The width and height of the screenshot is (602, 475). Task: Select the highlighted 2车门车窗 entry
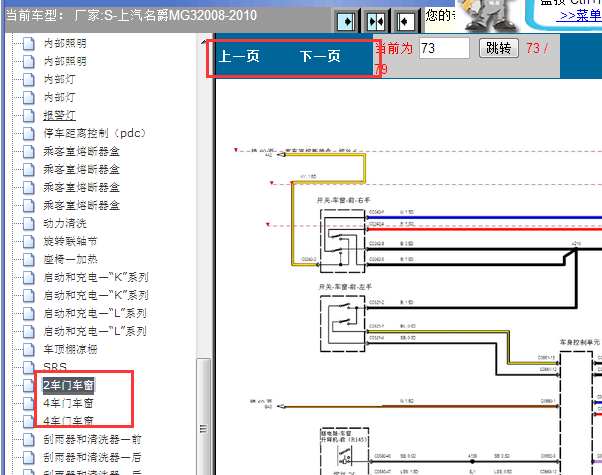(x=68, y=385)
